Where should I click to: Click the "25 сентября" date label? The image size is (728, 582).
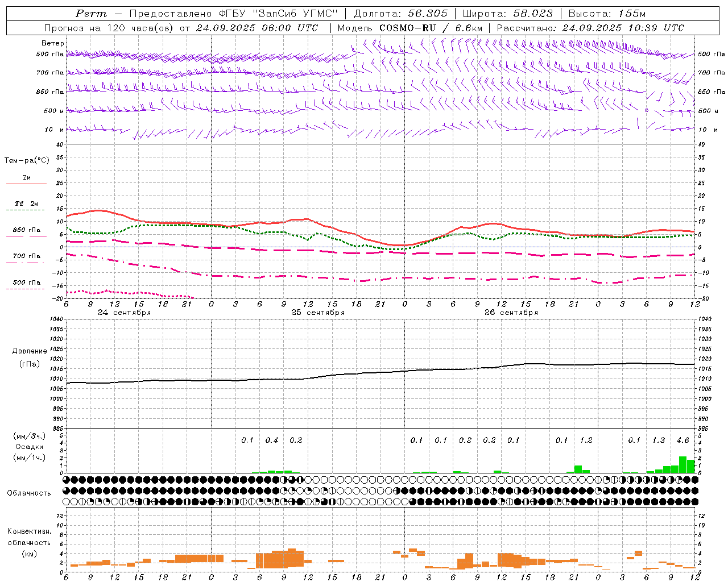318,313
